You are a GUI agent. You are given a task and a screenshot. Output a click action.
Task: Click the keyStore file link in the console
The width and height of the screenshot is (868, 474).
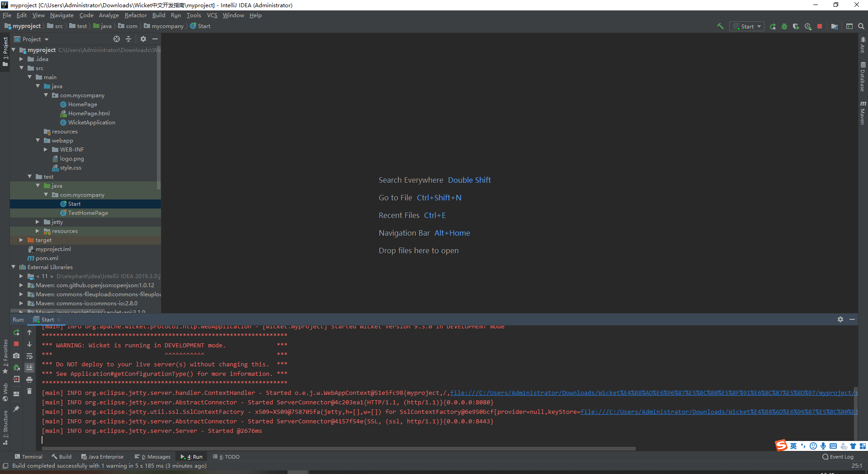point(719,412)
